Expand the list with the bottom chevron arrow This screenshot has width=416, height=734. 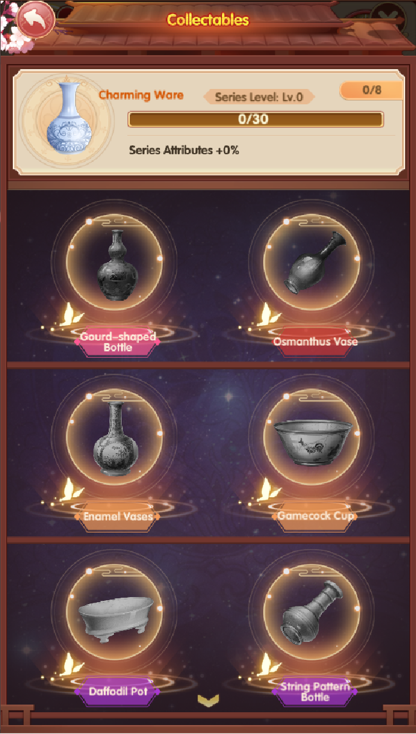pos(208,700)
